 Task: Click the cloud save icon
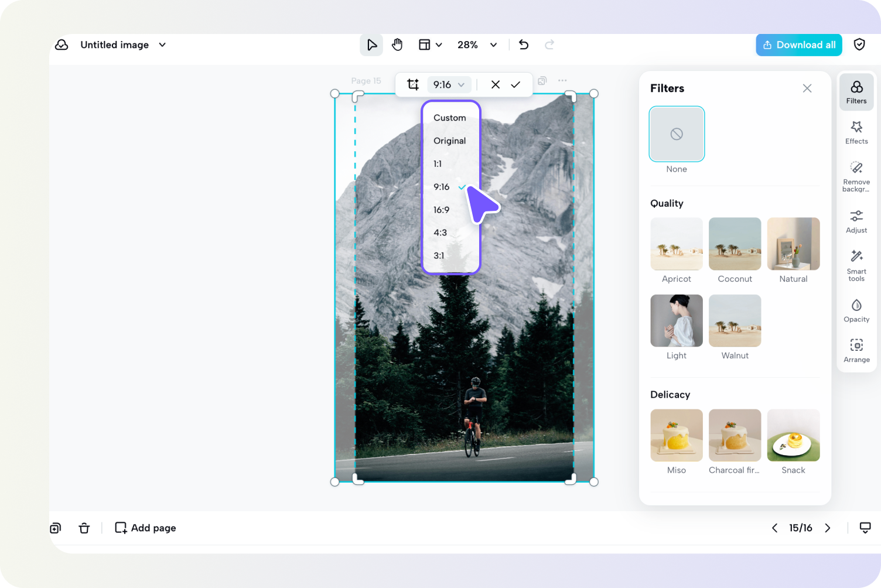coord(62,45)
